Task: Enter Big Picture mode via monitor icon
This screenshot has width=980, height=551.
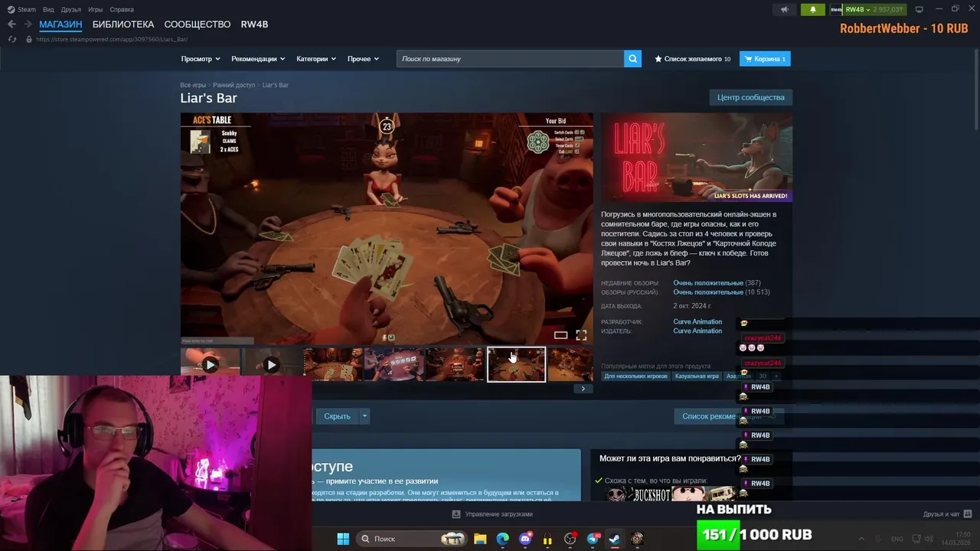Action: (x=919, y=9)
